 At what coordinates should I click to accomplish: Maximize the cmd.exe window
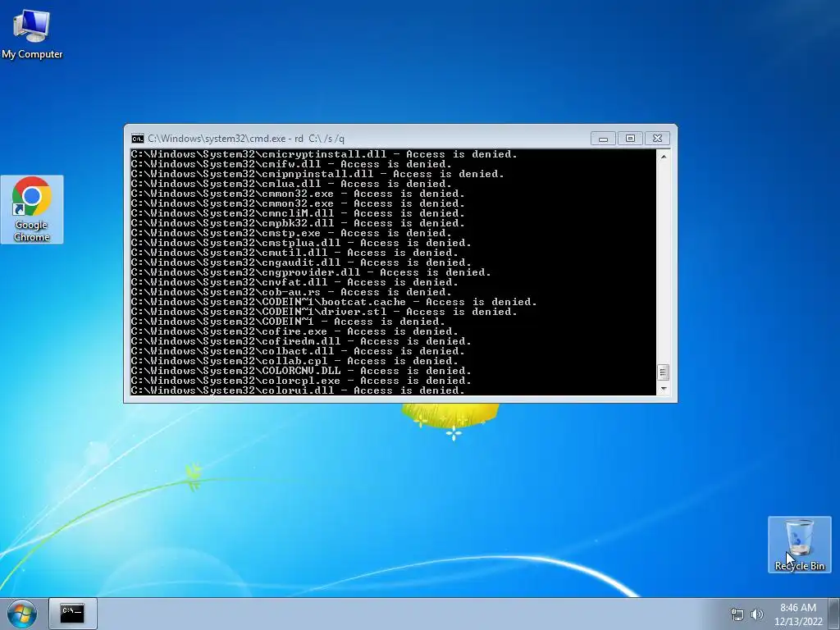click(630, 139)
